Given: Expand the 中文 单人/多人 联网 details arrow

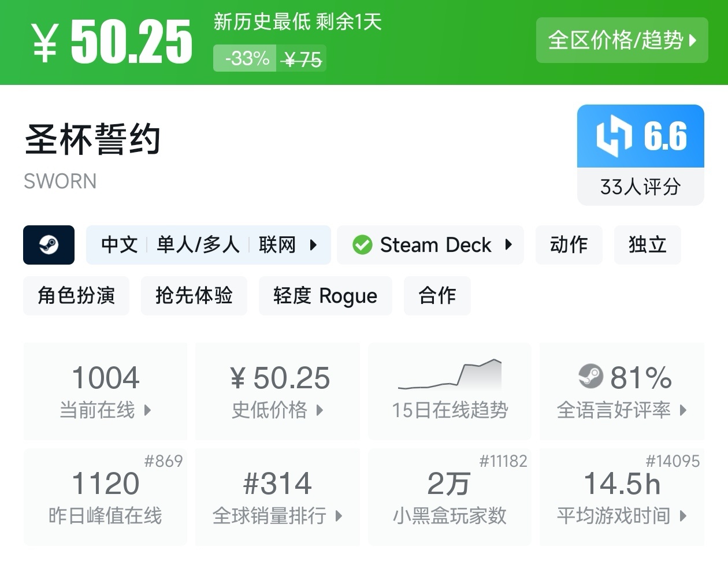Looking at the screenshot, I should click(x=313, y=245).
